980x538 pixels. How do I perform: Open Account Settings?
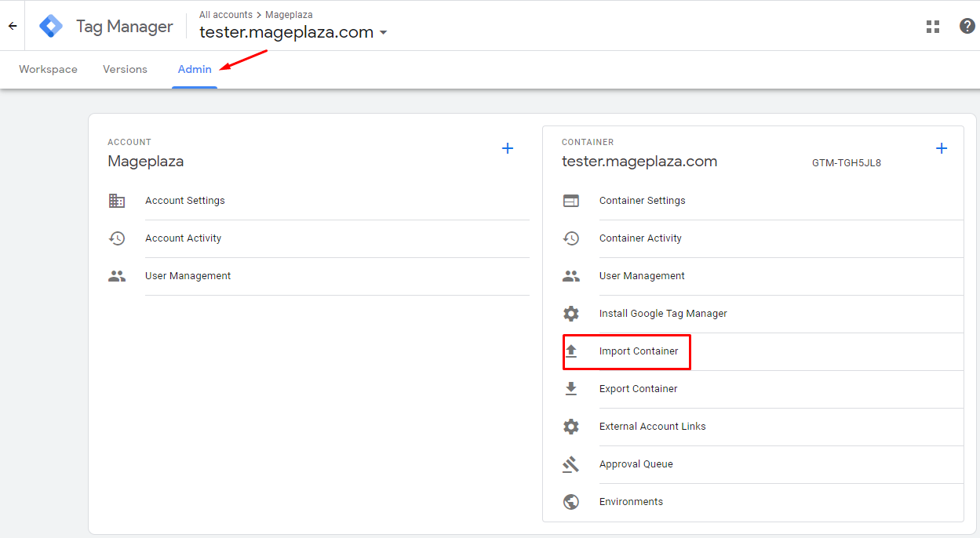click(x=185, y=201)
